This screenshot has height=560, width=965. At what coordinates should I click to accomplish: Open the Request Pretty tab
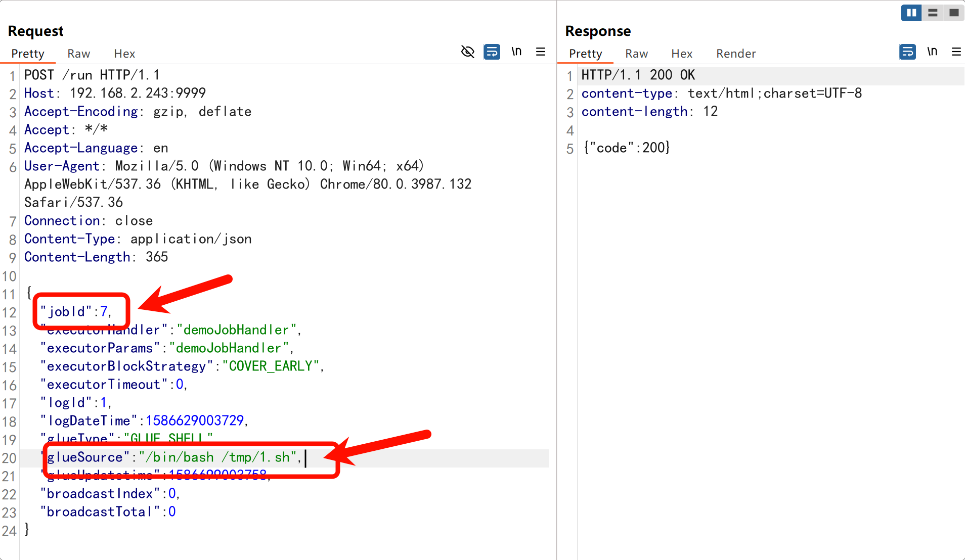pyautogui.click(x=28, y=54)
